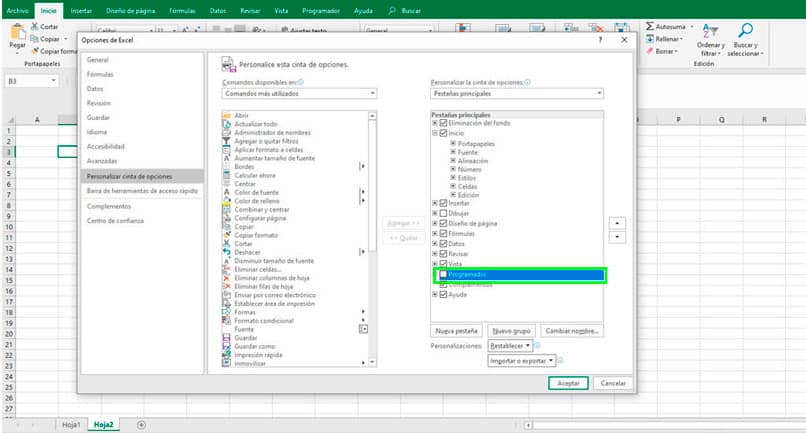Check the Dibujar tab checkbox
The width and height of the screenshot is (806, 433).
(x=443, y=213)
